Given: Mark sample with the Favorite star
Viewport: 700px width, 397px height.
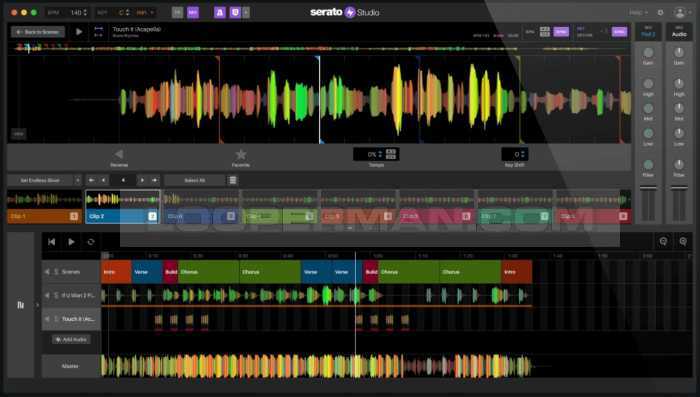Looking at the screenshot, I should tap(241, 155).
